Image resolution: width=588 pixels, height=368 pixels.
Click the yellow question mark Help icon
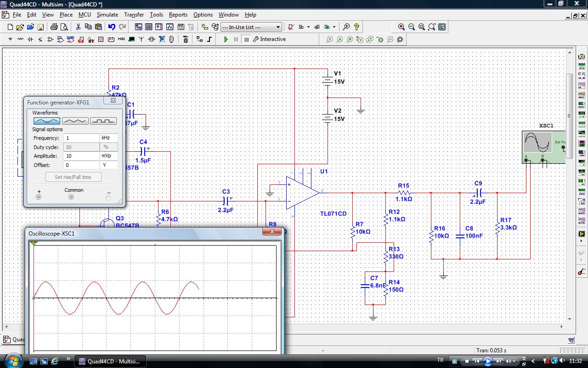pyautogui.click(x=356, y=27)
